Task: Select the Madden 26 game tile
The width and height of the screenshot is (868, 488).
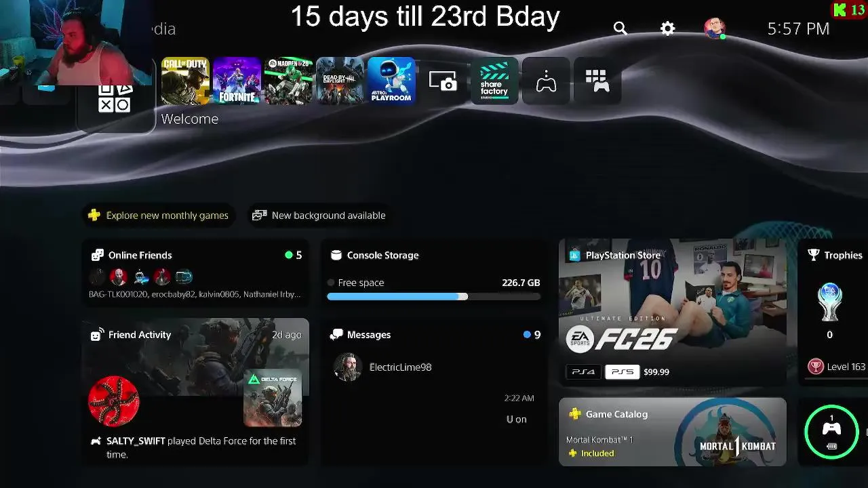Action: (289, 81)
